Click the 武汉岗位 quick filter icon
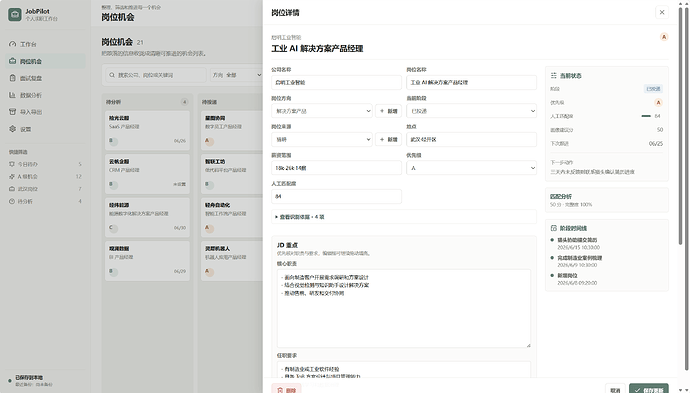The width and height of the screenshot is (690, 393). [12, 189]
